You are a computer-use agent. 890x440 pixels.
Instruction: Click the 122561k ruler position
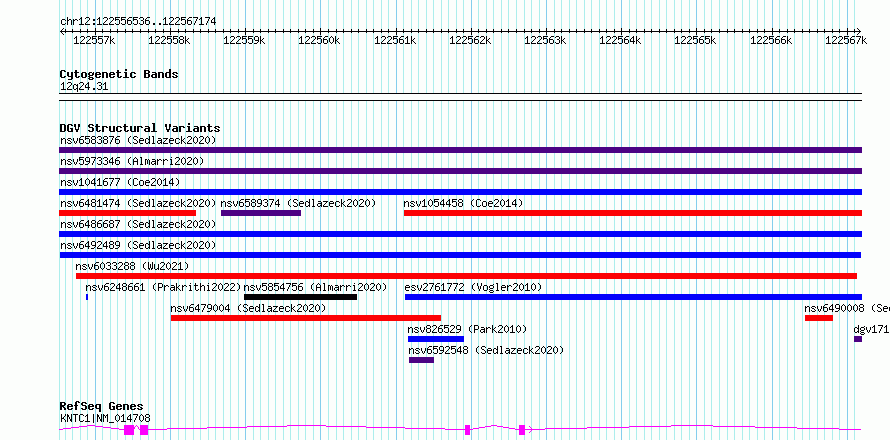(x=395, y=40)
